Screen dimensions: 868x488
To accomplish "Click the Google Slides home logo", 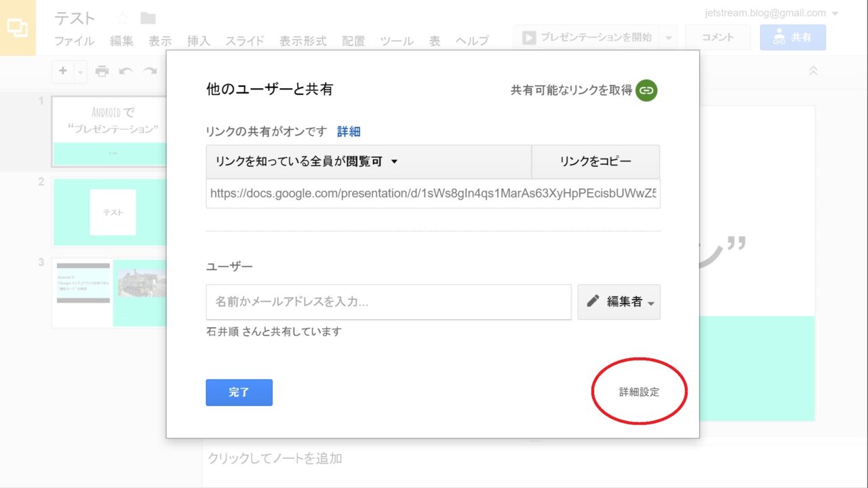I will (x=17, y=28).
